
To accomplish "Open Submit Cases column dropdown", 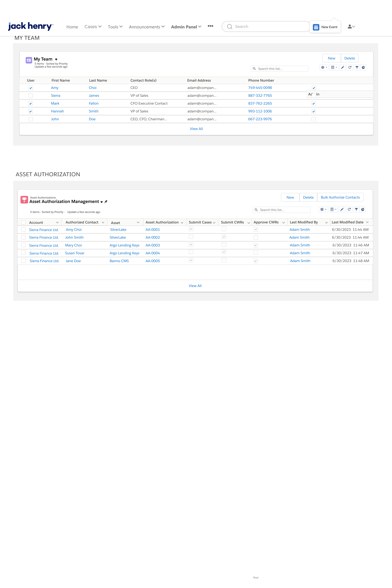I will (214, 223).
